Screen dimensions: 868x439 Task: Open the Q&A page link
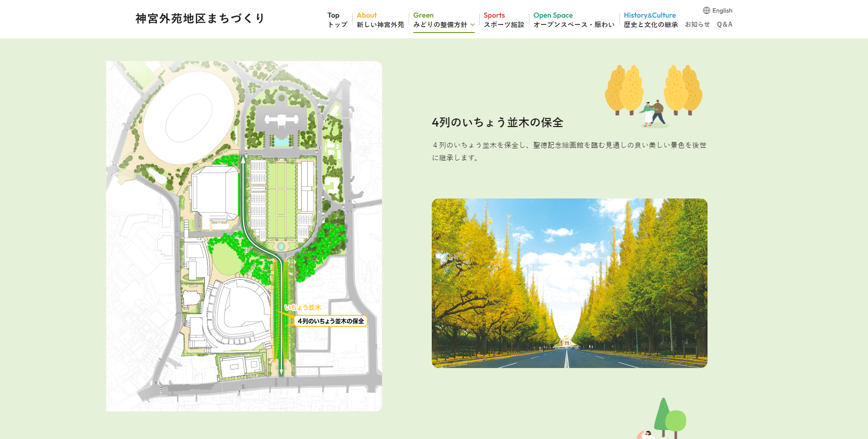pyautogui.click(x=724, y=24)
